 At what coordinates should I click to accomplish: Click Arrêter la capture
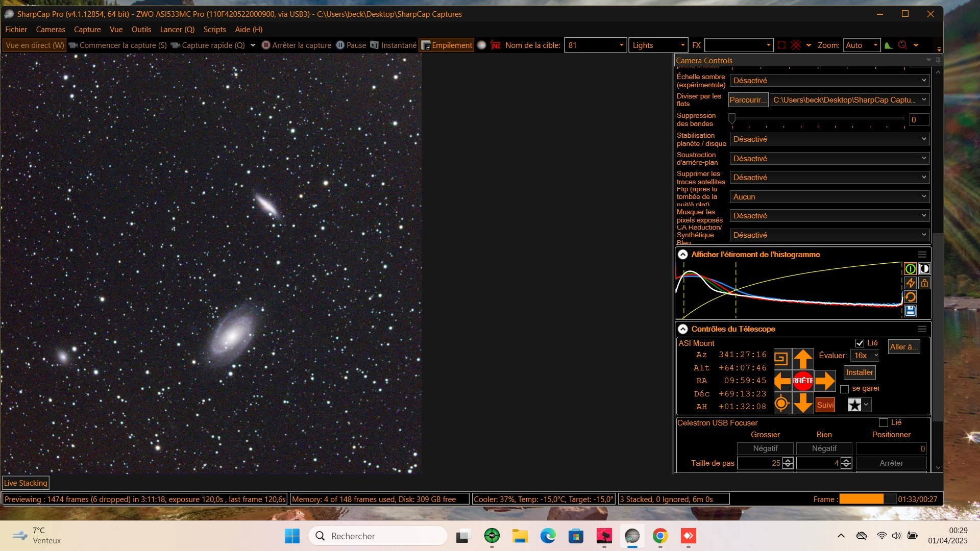[x=297, y=45]
